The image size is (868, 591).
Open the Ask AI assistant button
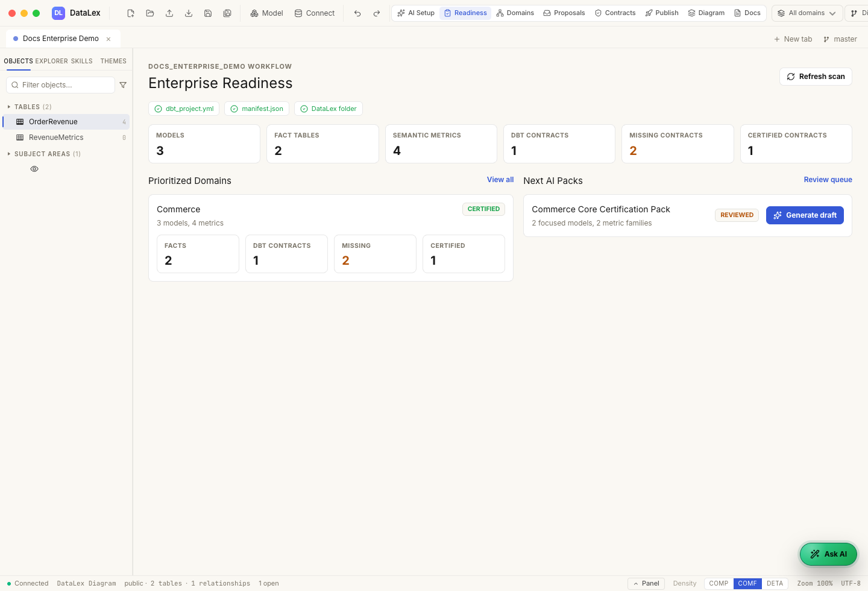(828, 554)
